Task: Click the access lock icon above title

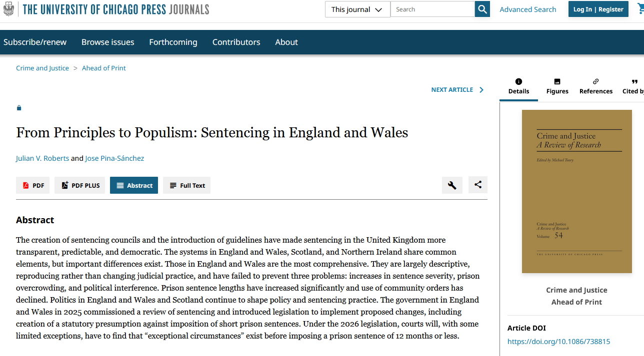Action: point(19,108)
